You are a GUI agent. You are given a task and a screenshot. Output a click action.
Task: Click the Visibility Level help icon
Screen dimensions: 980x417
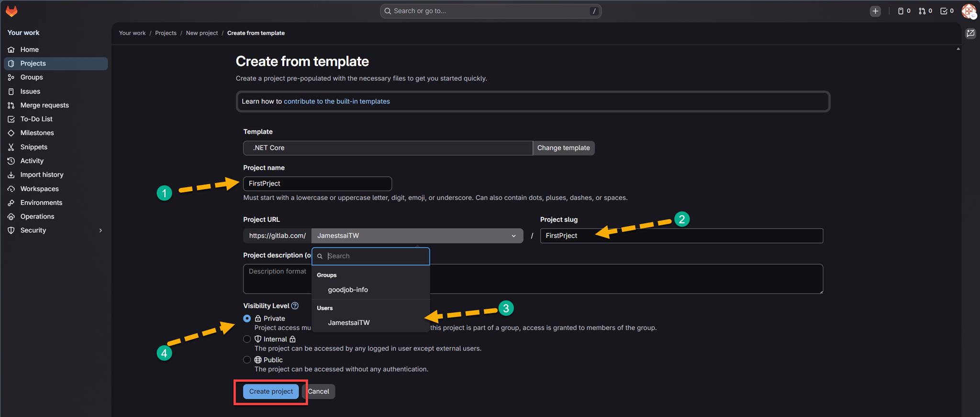[295, 306]
